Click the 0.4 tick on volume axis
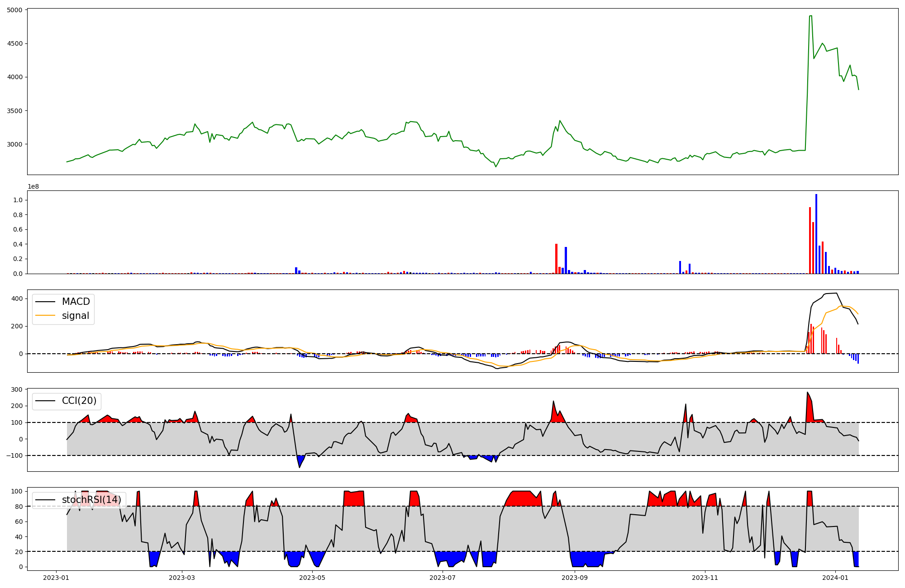 17,244
